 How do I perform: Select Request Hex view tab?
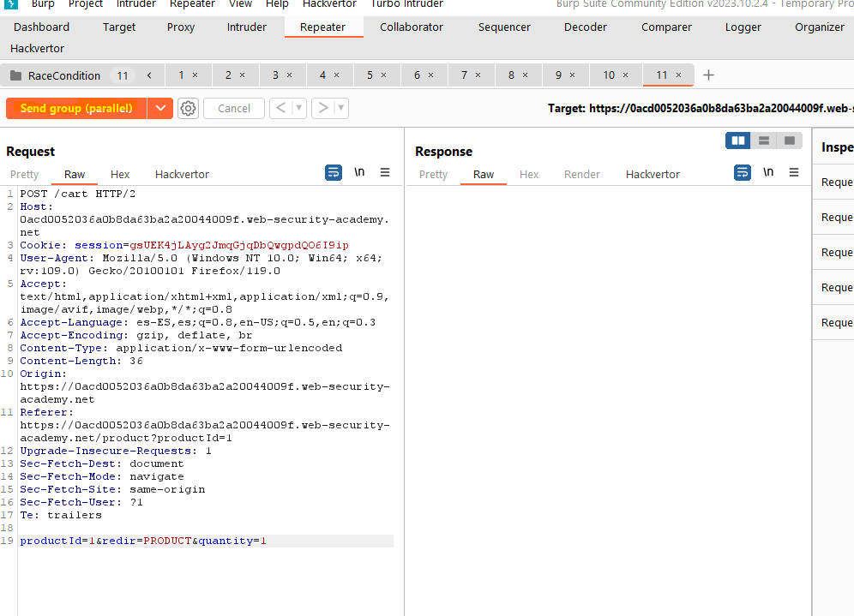pyautogui.click(x=120, y=175)
